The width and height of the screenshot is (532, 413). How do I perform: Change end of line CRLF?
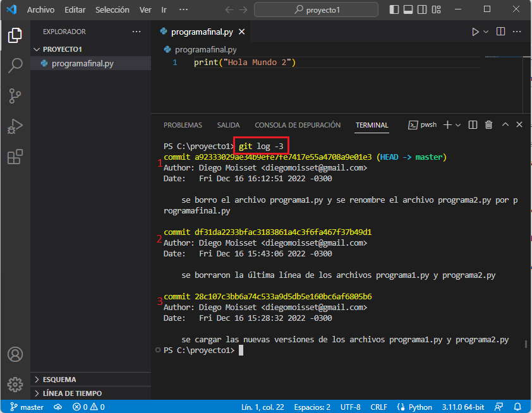(x=379, y=407)
